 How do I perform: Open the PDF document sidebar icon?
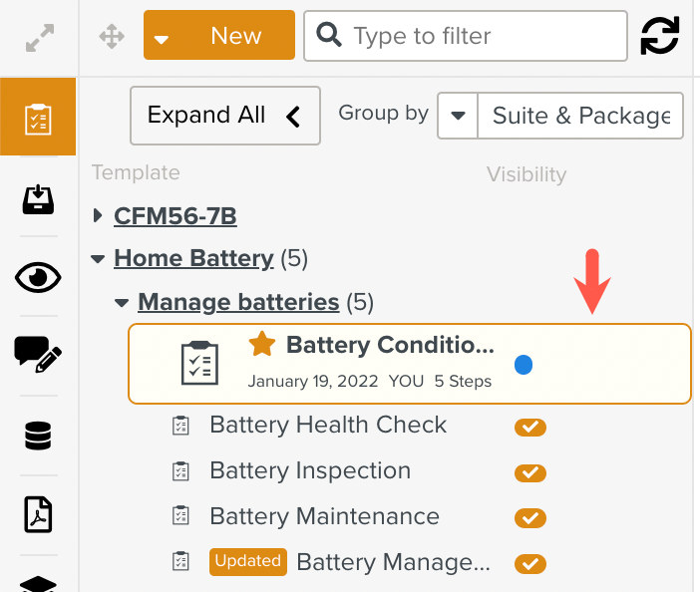(39, 514)
